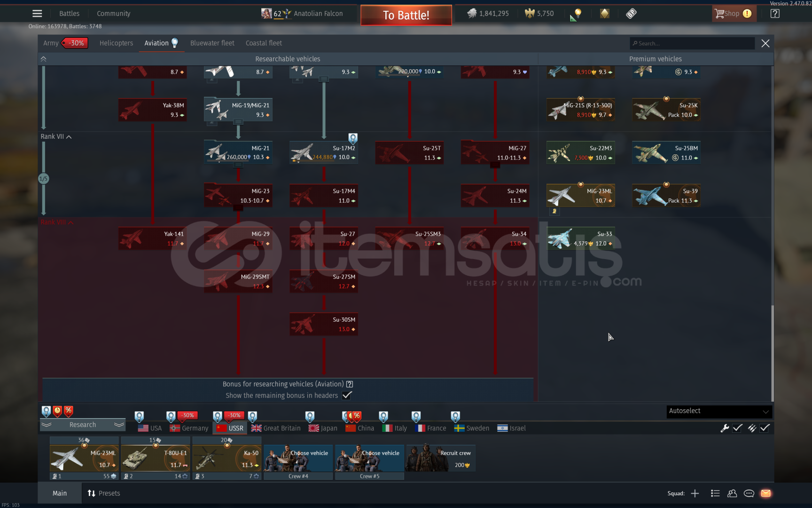Expand the Research panel right arrows

point(119,425)
